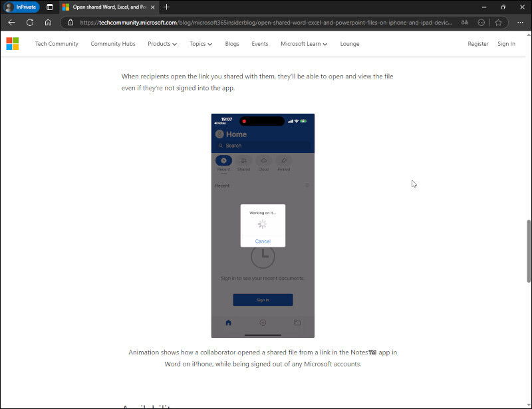Click the Sign In link in header
Screen dimensions: 532x409
(x=506, y=44)
